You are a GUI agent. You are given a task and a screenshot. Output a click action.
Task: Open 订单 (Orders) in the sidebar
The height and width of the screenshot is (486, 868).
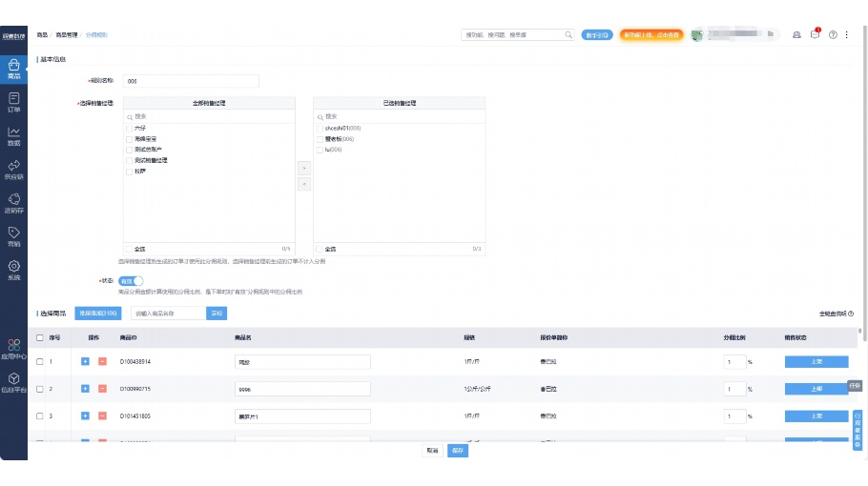tap(13, 102)
